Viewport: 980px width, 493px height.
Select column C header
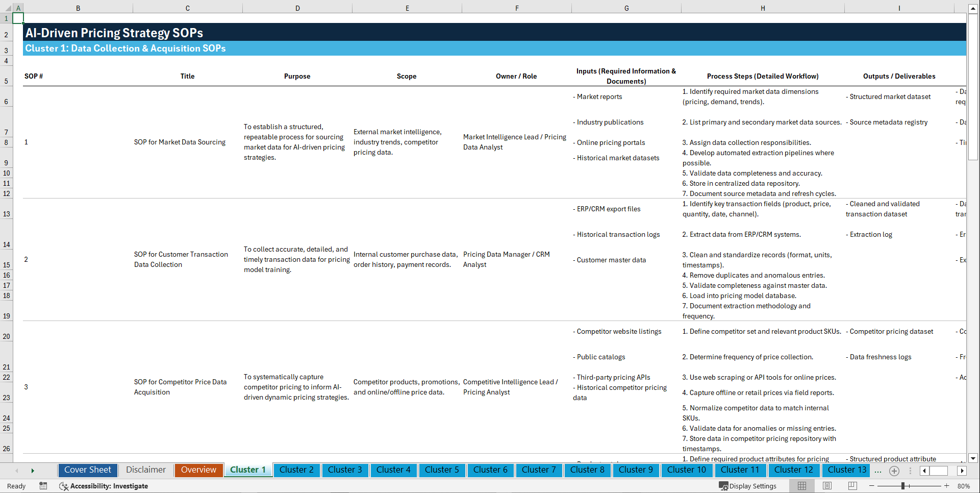[188, 8]
